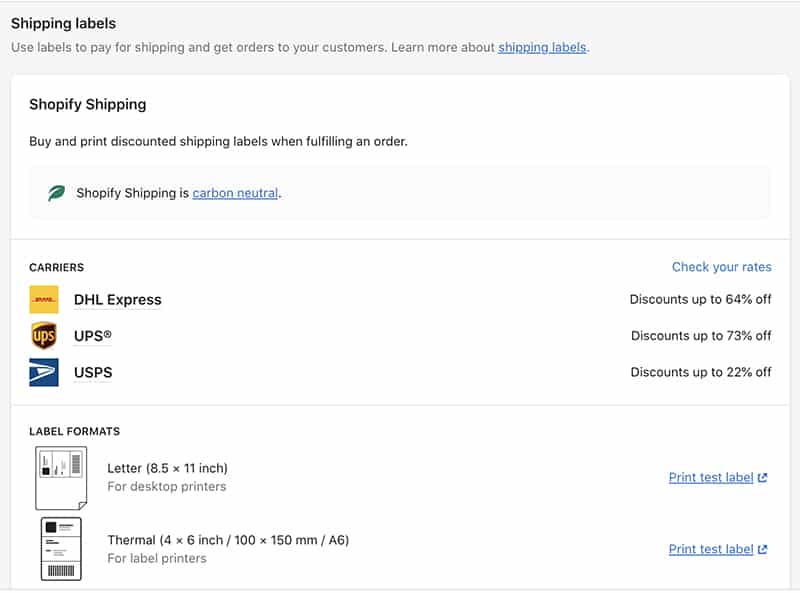Click the 'For label printers' description
The image size is (800, 593).
click(157, 558)
